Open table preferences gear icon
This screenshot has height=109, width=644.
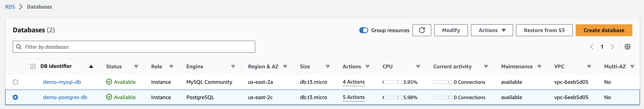627,47
